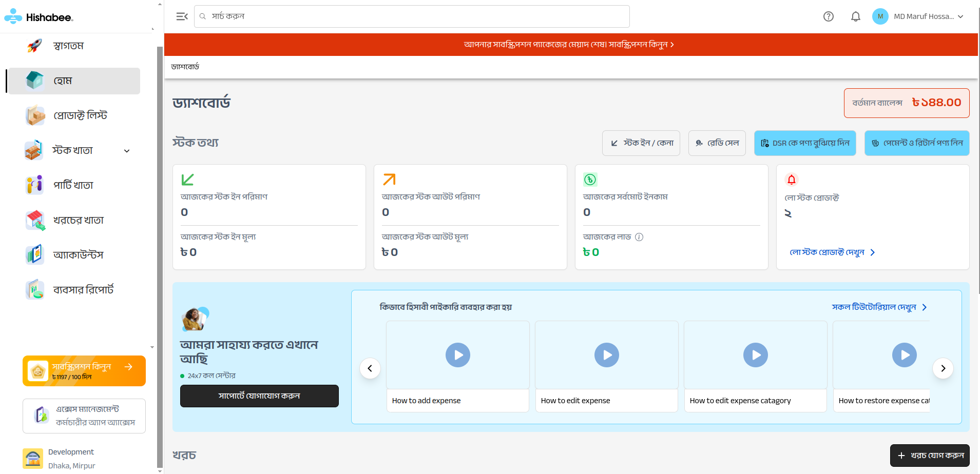980x474 pixels.
Task: Click স্টক ইন / কেনা button
Action: 641,143
